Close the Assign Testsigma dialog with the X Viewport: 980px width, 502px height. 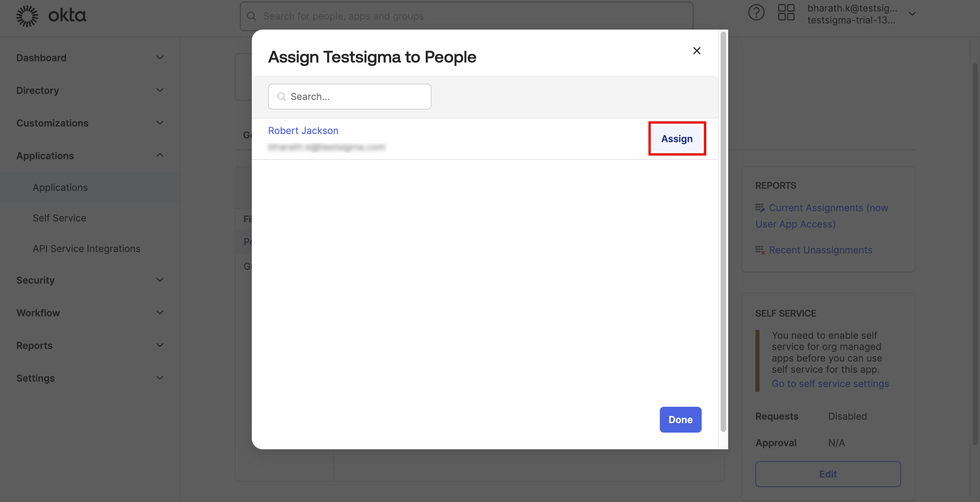coord(697,51)
